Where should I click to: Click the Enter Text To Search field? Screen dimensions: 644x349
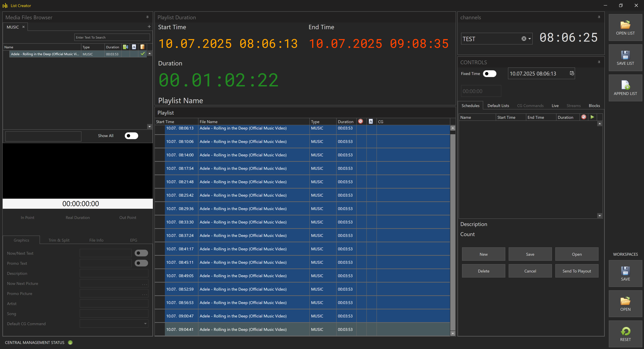112,37
